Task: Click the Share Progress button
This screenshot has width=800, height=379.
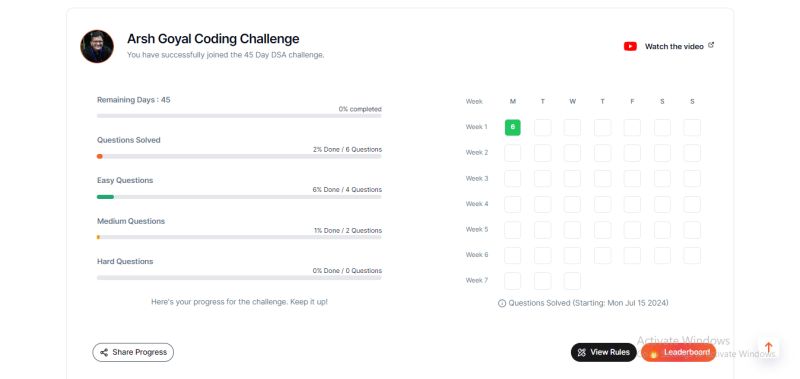Action: pyautogui.click(x=133, y=352)
